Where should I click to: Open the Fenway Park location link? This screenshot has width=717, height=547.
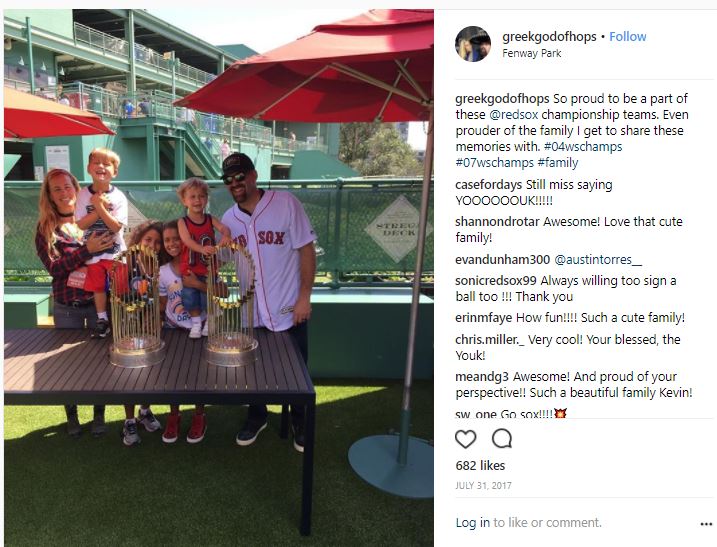click(x=531, y=53)
